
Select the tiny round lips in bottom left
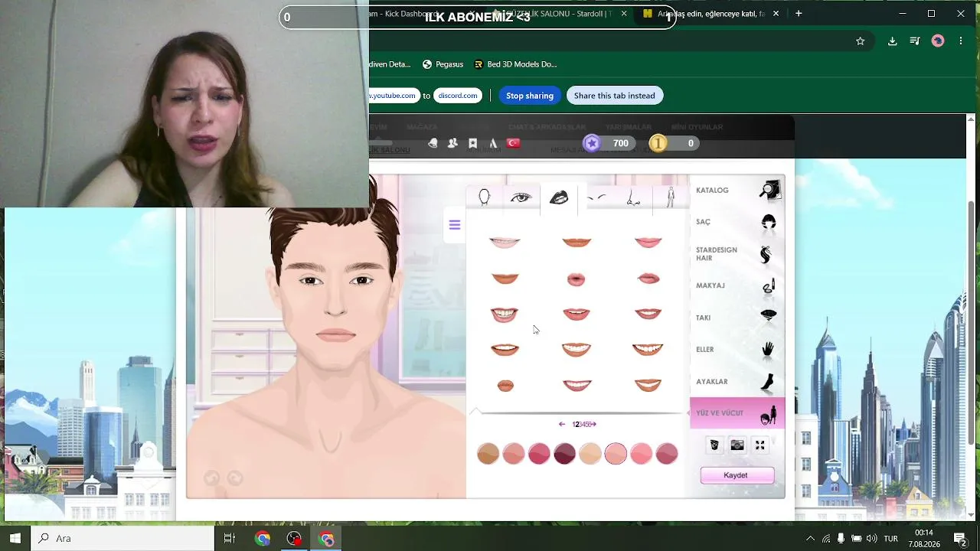[505, 385]
